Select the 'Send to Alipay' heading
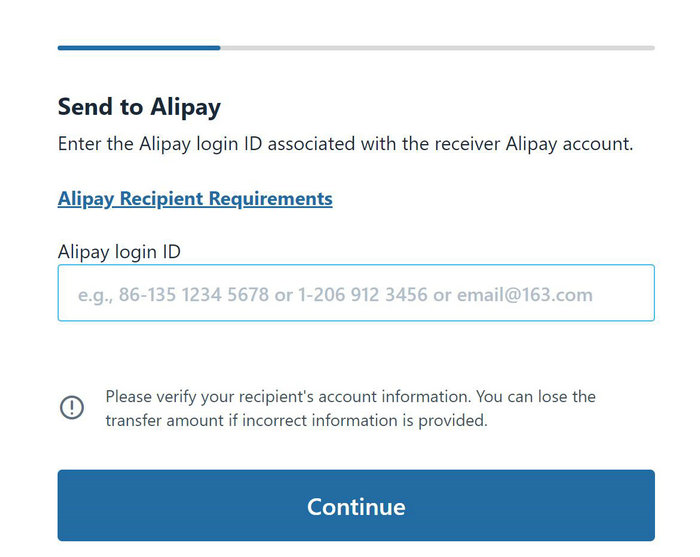 click(139, 108)
